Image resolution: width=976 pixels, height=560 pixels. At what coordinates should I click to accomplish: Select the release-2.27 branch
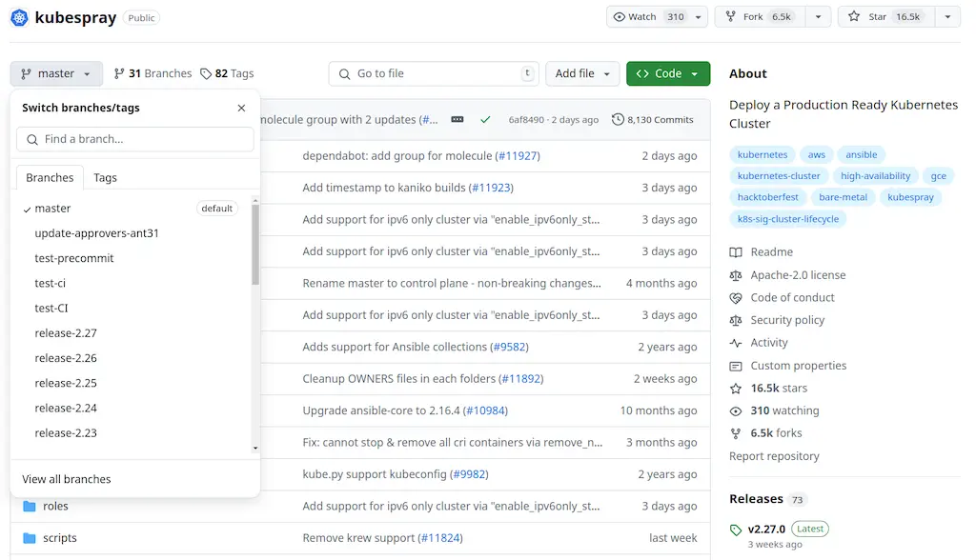tap(66, 333)
